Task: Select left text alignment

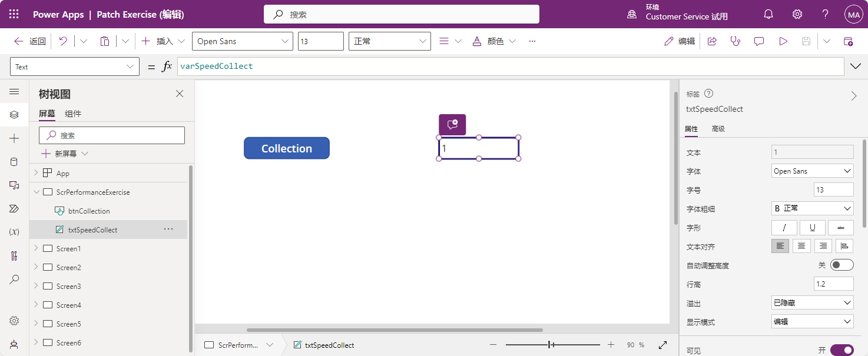Action: click(x=780, y=247)
